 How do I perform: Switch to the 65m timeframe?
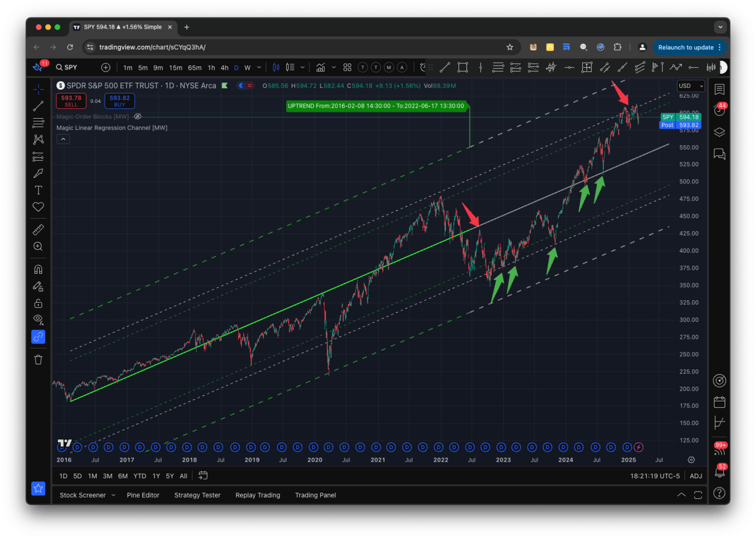point(195,67)
